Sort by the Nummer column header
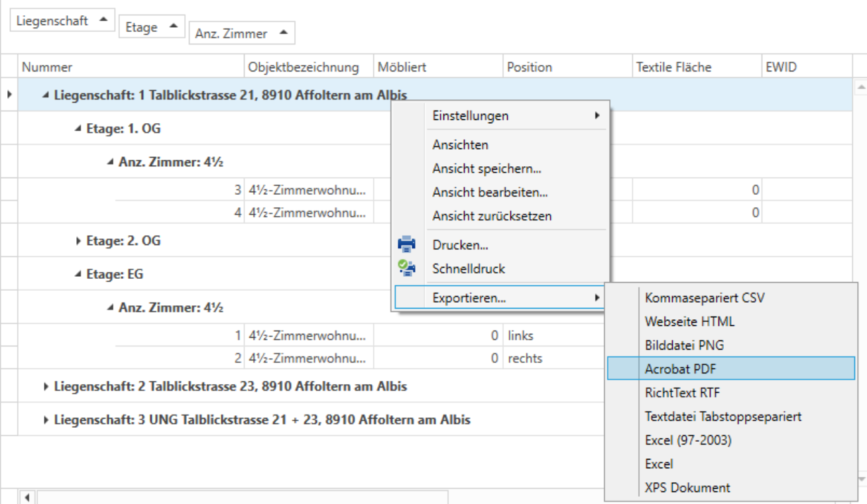The image size is (867, 504). [x=131, y=67]
